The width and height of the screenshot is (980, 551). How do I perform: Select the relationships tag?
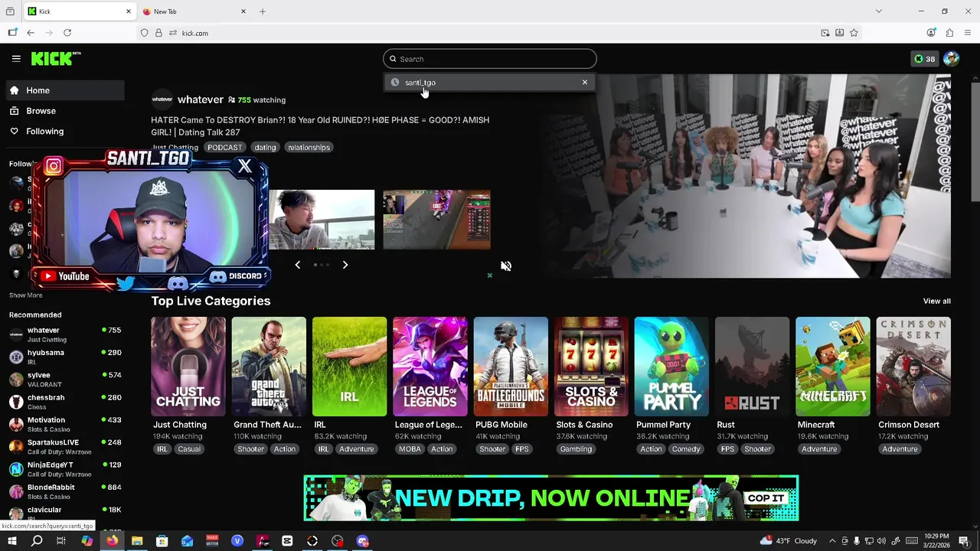point(309,148)
